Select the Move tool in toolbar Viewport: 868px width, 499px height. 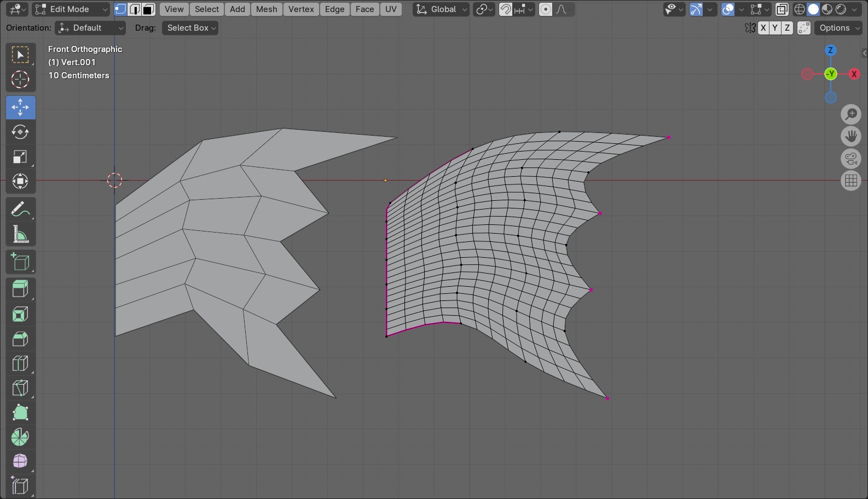tap(20, 107)
